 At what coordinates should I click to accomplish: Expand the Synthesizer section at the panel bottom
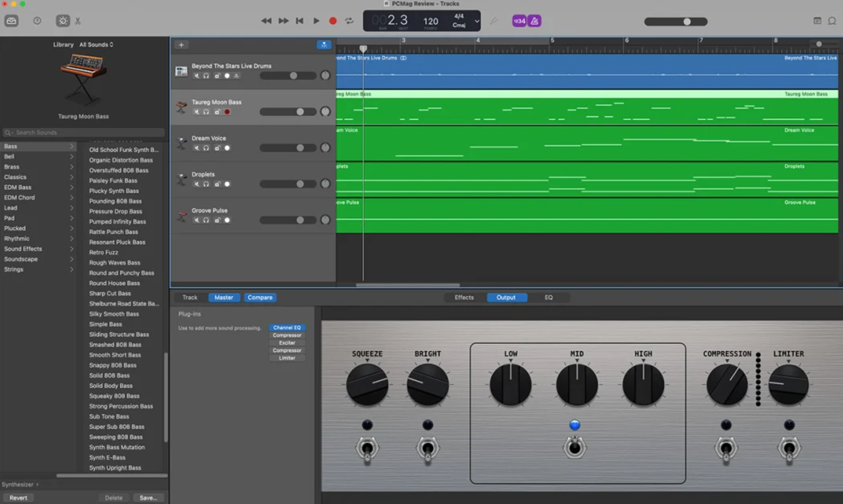(21, 484)
